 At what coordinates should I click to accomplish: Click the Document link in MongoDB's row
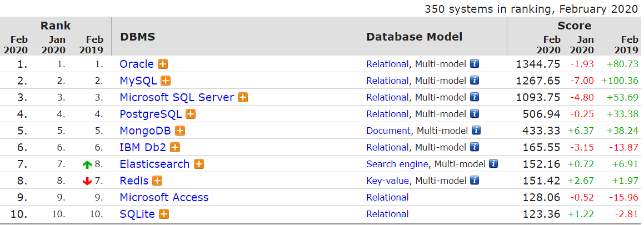[388, 131]
